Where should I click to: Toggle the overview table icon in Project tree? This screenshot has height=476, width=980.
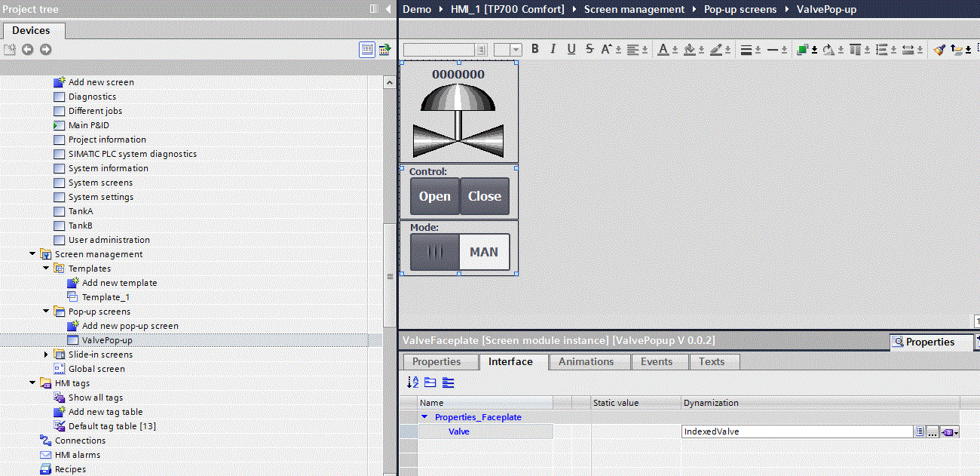[367, 49]
